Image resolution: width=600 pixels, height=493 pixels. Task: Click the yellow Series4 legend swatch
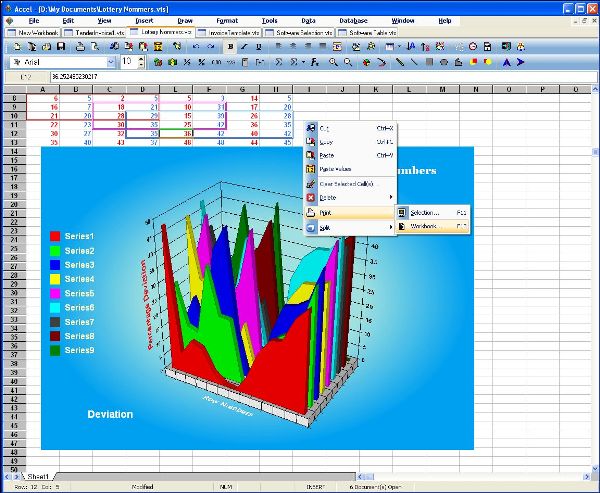[x=55, y=279]
